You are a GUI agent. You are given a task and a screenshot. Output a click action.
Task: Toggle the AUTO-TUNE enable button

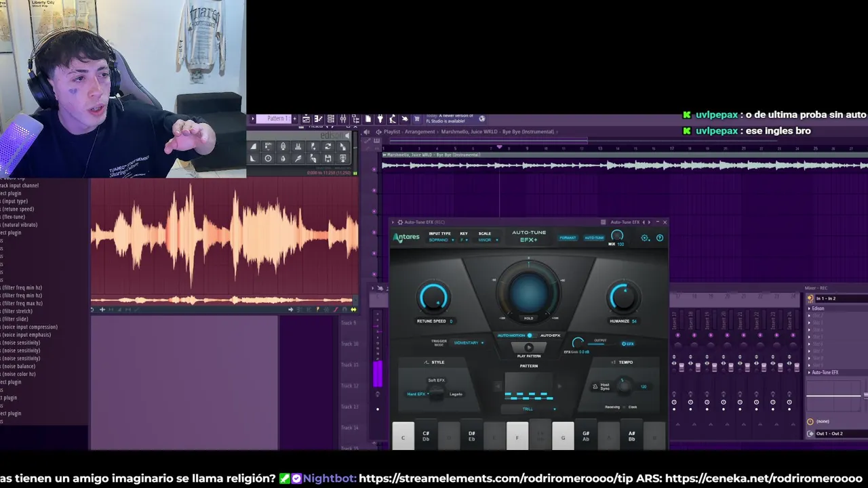[x=594, y=238]
